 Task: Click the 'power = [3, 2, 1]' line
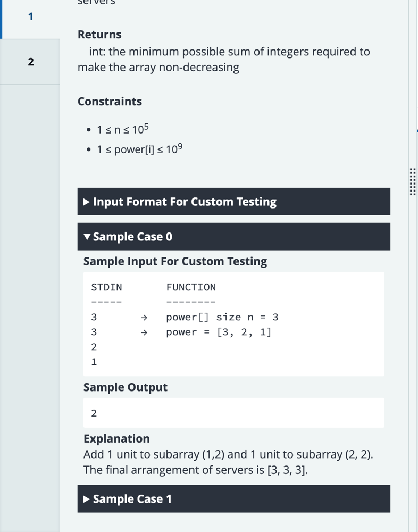click(x=219, y=332)
